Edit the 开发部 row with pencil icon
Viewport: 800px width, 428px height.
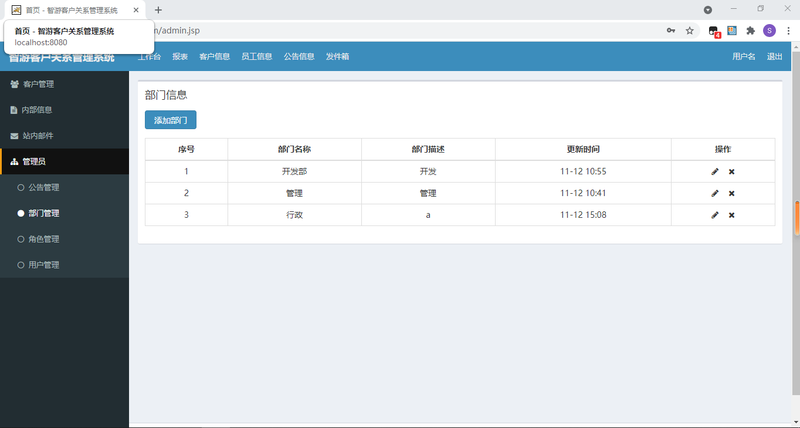(715, 171)
